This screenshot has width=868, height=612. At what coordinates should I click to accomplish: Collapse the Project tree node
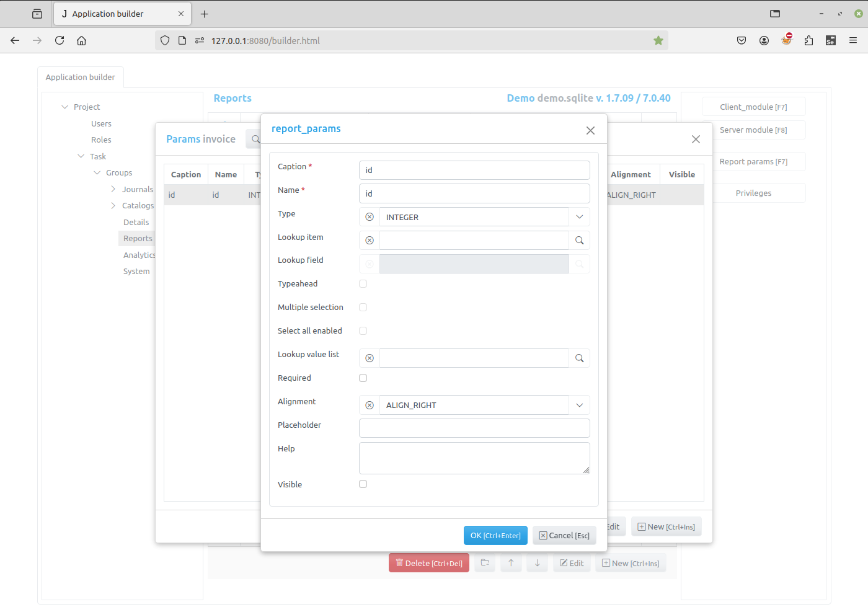point(65,107)
